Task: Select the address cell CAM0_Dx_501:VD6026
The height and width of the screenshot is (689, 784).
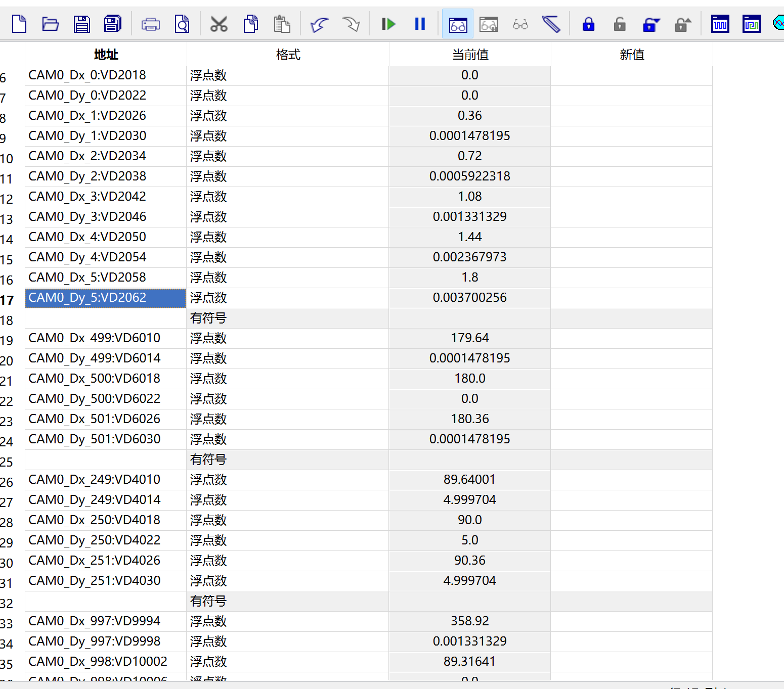Action: (106, 419)
